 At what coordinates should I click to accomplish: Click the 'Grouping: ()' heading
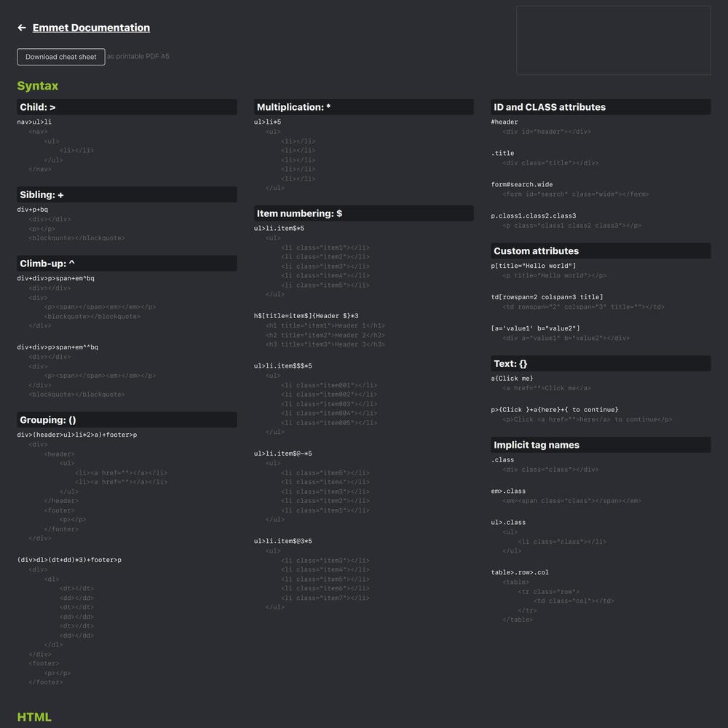click(x=127, y=420)
